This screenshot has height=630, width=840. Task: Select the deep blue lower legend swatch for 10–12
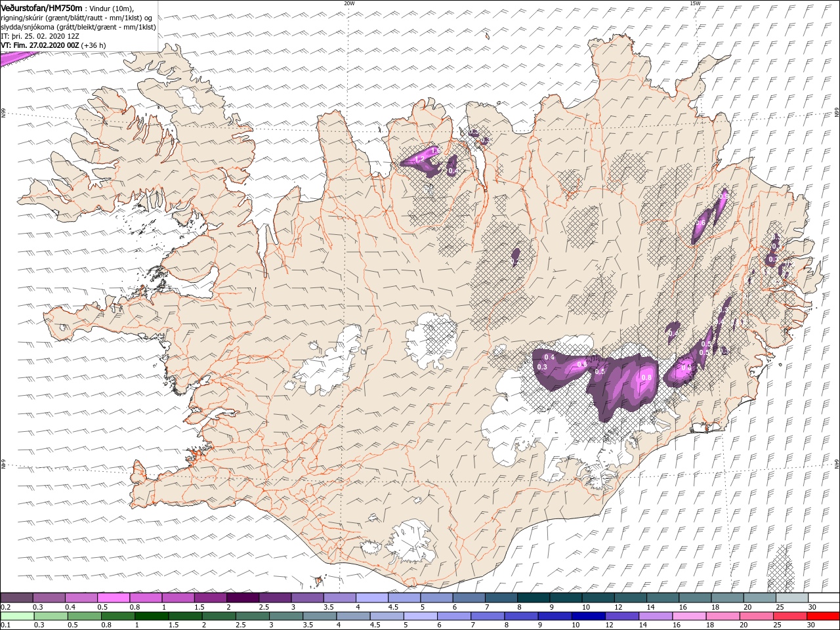click(587, 616)
